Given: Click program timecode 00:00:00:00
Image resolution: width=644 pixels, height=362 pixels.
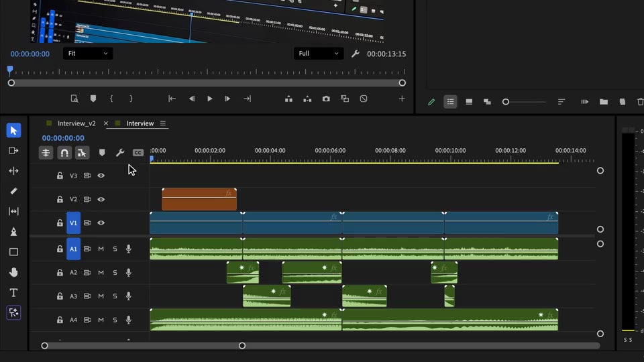Looking at the screenshot, I should (30, 54).
